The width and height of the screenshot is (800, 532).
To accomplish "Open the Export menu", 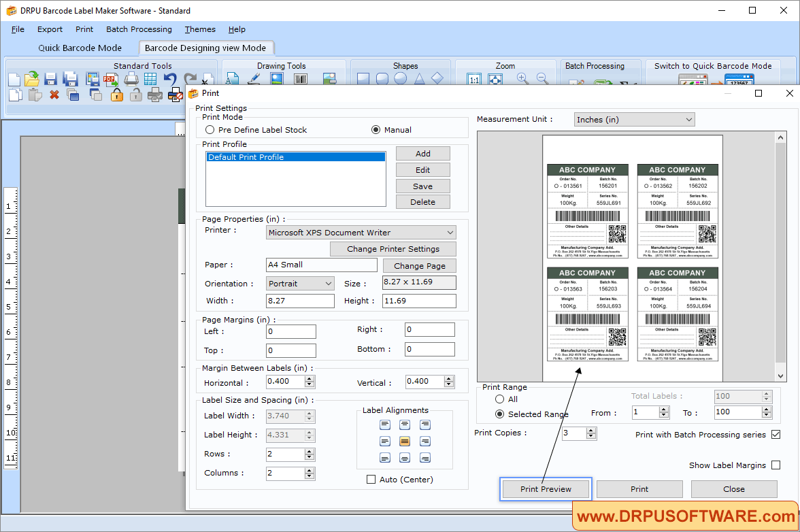I will pyautogui.click(x=50, y=29).
